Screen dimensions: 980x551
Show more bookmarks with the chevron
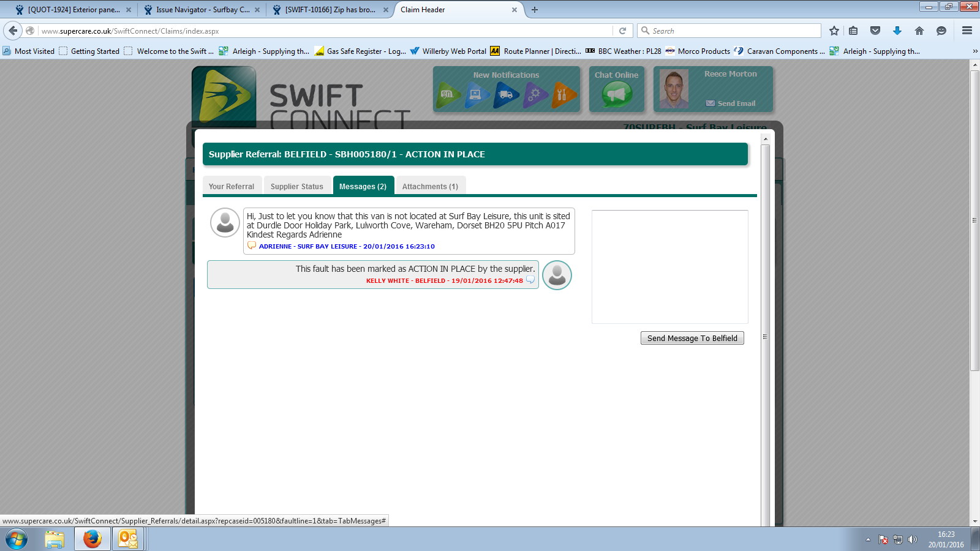[974, 51]
